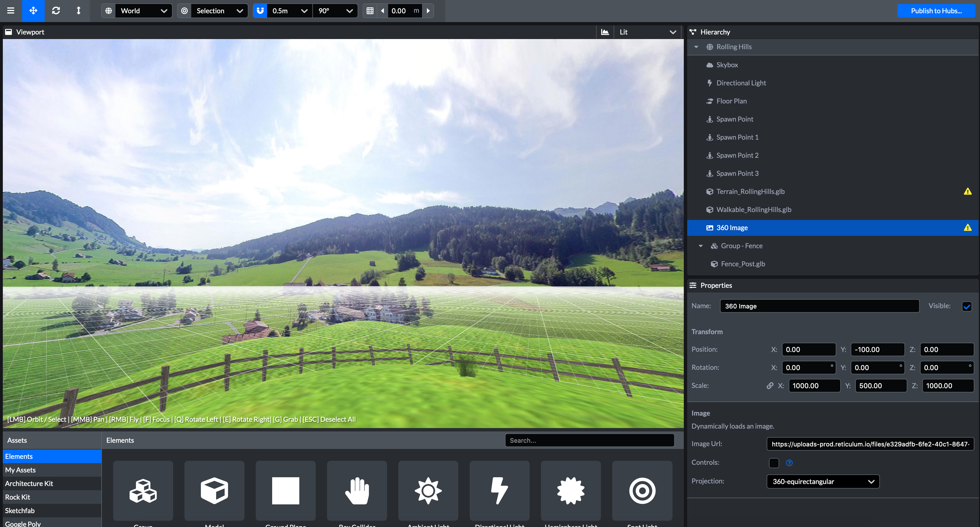This screenshot has height=527, width=980.
Task: Click the Spawn Point icon in hierarchy
Action: point(708,119)
